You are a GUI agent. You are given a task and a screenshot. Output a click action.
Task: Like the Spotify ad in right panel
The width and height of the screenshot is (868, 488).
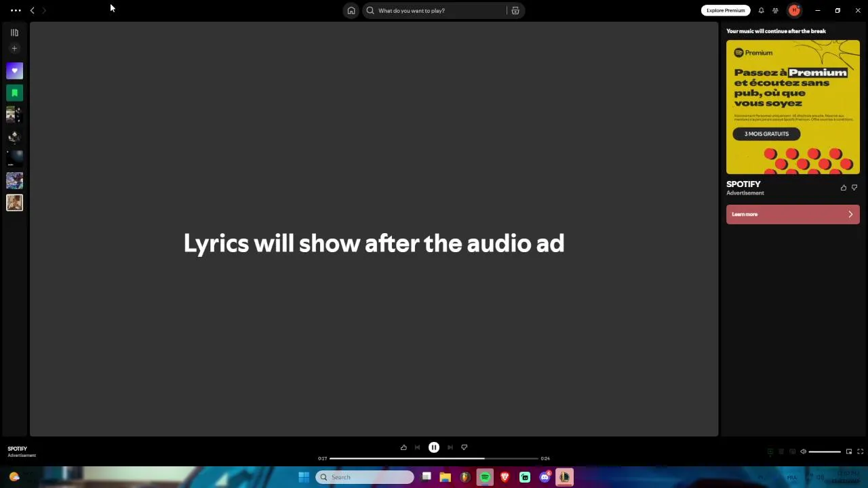844,188
